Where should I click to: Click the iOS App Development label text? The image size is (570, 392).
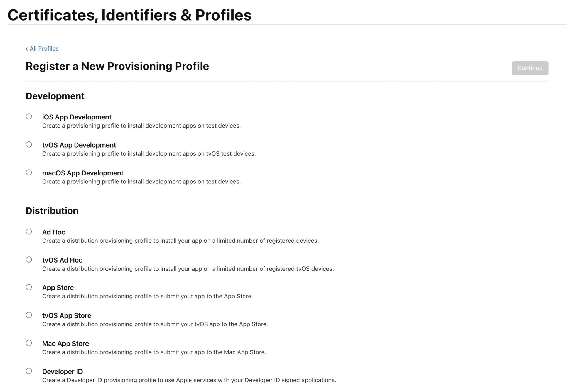coord(77,117)
